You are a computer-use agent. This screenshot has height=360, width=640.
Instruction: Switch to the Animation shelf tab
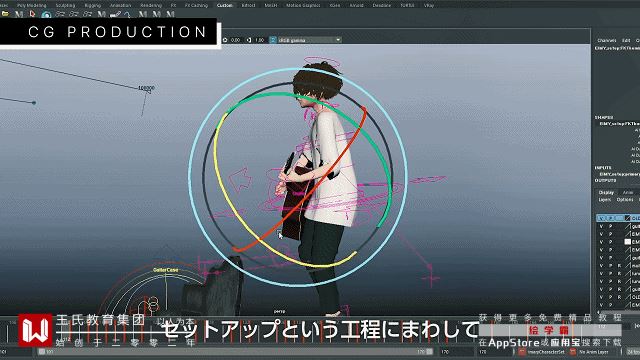click(x=120, y=5)
